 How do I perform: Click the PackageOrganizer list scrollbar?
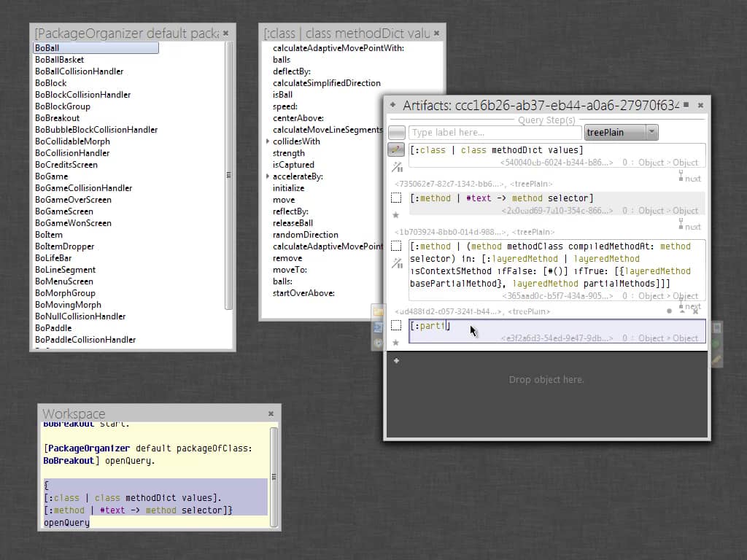(x=228, y=175)
